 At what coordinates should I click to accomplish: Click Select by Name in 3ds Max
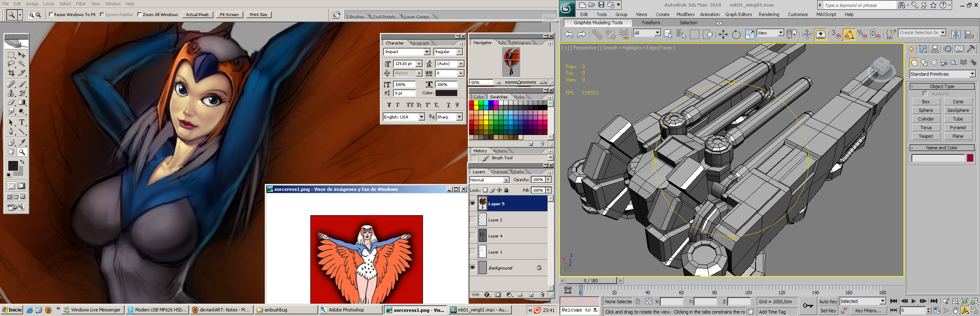[x=681, y=35]
